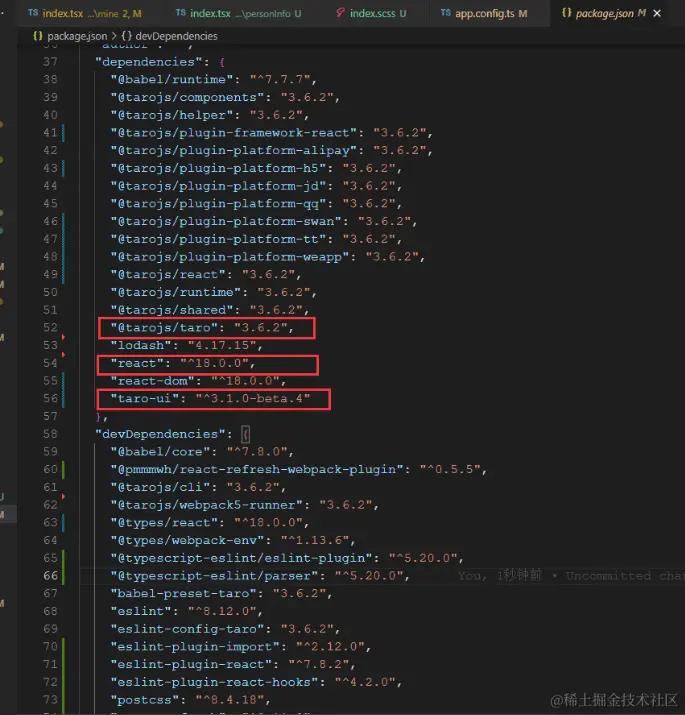
Task: Click the "@babel/core" entry
Action: tap(202, 451)
